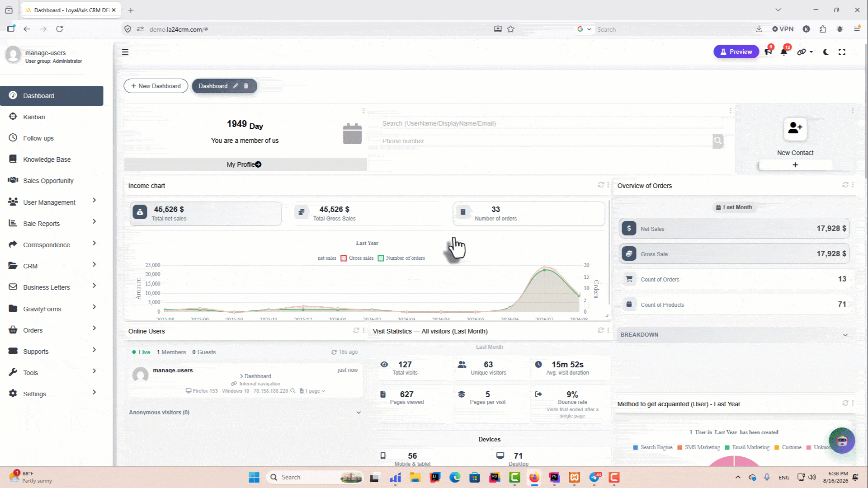Bookmark this page with star icon
The width and height of the screenshot is (868, 488).
(x=510, y=29)
